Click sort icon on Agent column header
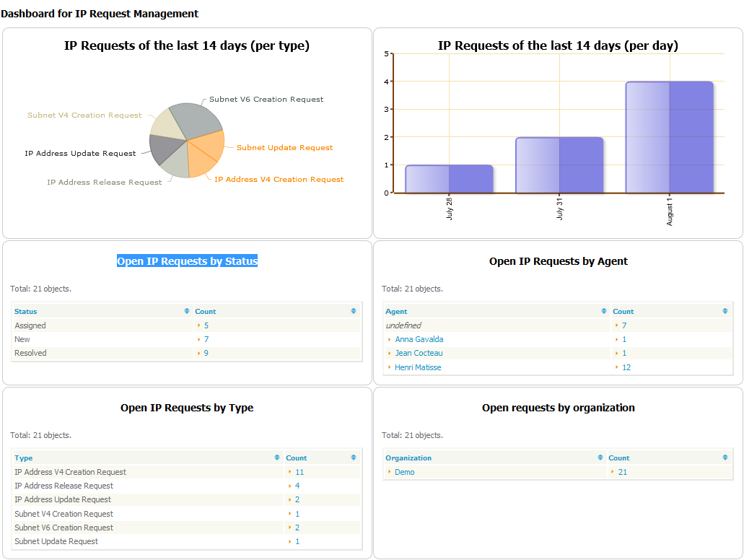The image size is (744, 560). click(x=604, y=312)
